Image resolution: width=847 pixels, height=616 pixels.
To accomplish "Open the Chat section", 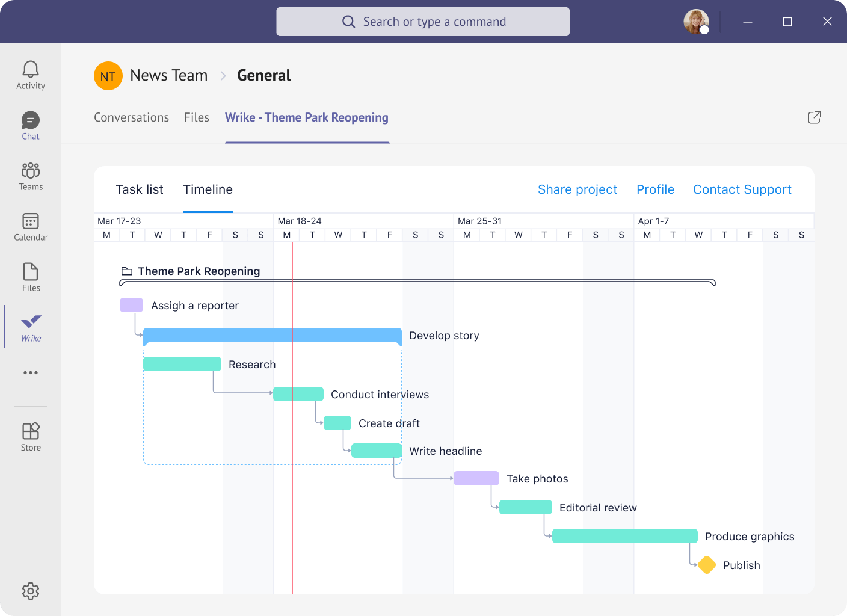I will 30,125.
